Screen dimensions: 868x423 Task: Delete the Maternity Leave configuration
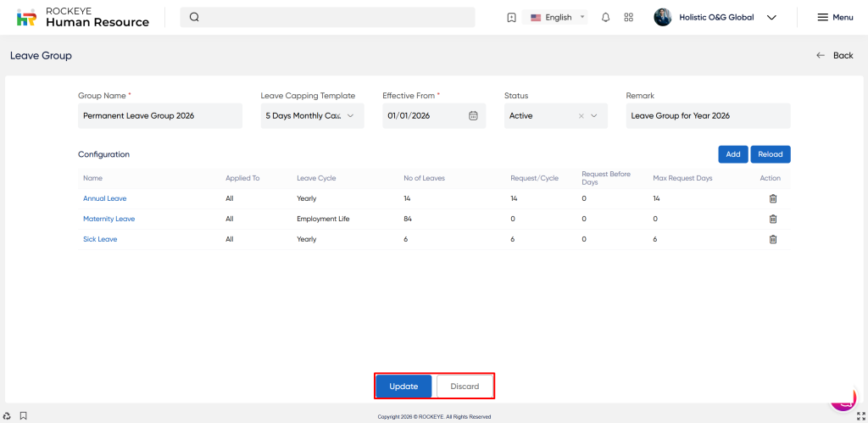(772, 219)
